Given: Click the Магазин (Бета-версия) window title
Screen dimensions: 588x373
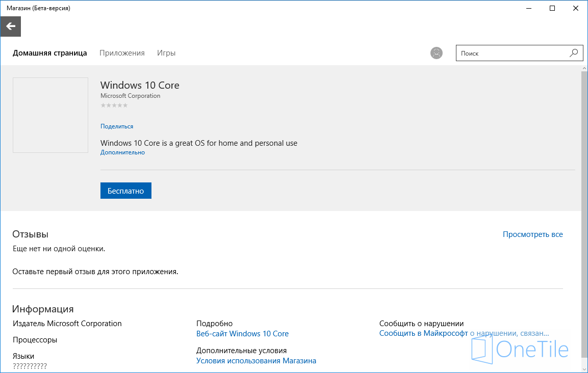Looking at the screenshot, I should tap(38, 8).
